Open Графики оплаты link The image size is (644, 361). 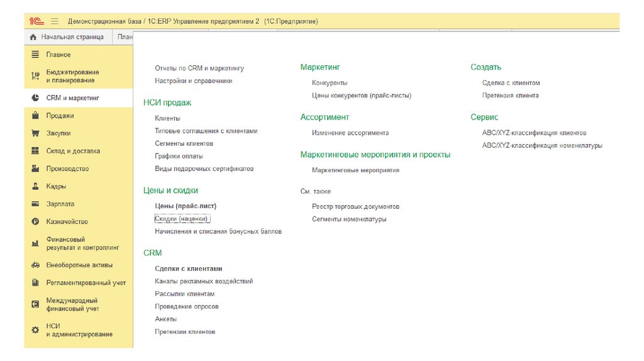(x=179, y=156)
